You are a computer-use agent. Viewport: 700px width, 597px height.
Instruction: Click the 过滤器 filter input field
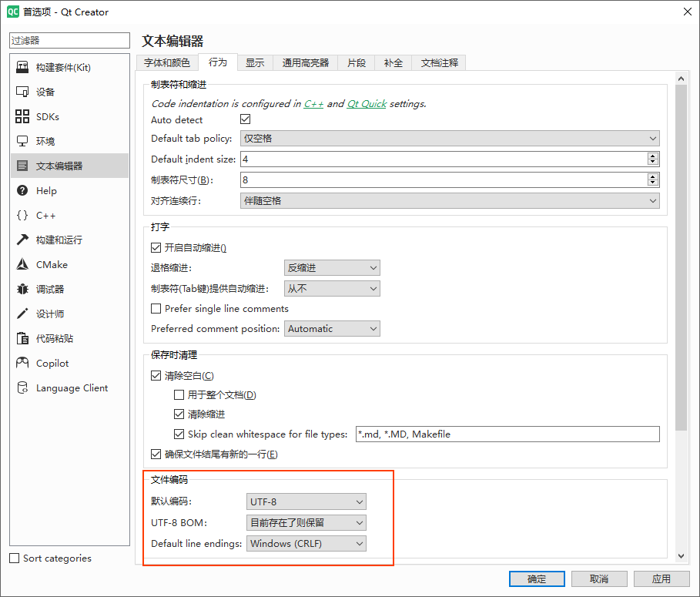(69, 40)
